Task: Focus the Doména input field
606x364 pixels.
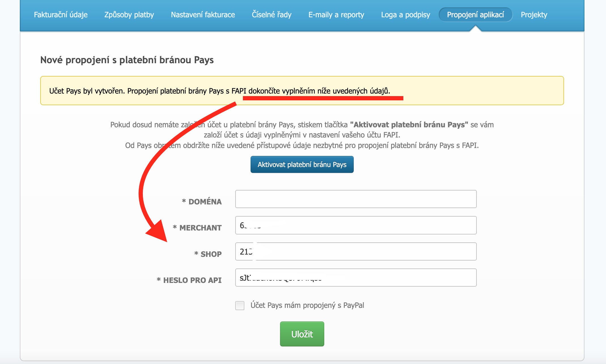Action: [356, 199]
